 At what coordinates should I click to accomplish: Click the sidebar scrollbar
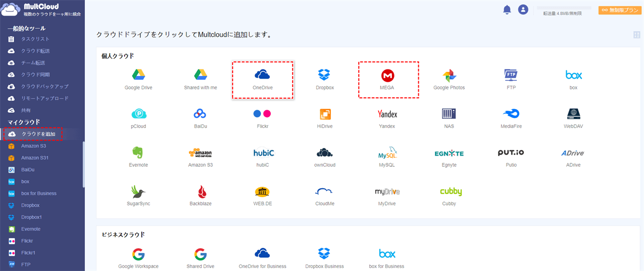[83, 164]
